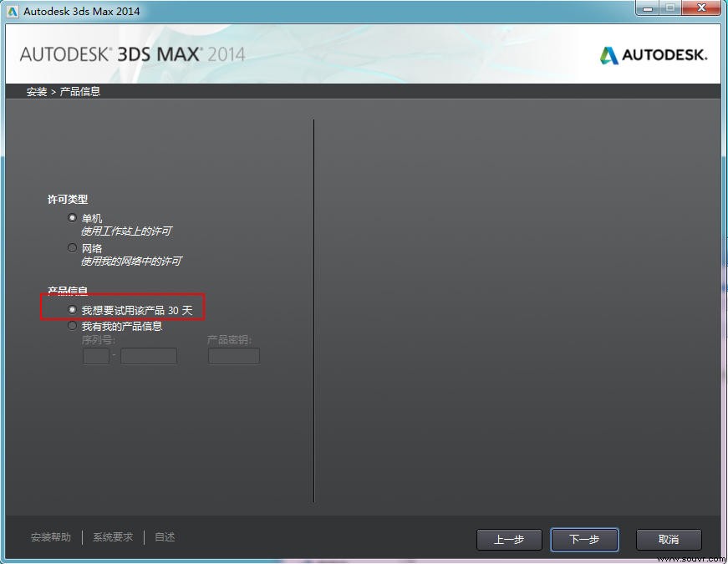Click the 许可类型 section heading
Viewport: 728px width, 564px height.
pyautogui.click(x=68, y=199)
